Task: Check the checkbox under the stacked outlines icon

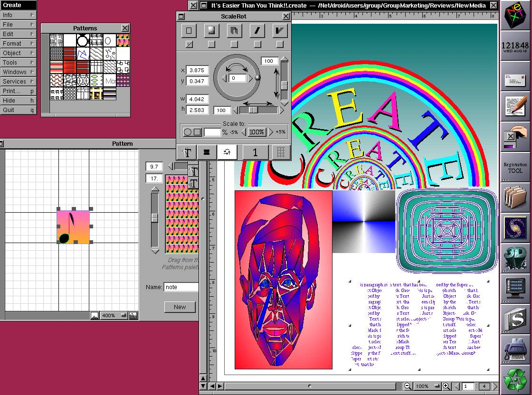Action: click(x=234, y=44)
